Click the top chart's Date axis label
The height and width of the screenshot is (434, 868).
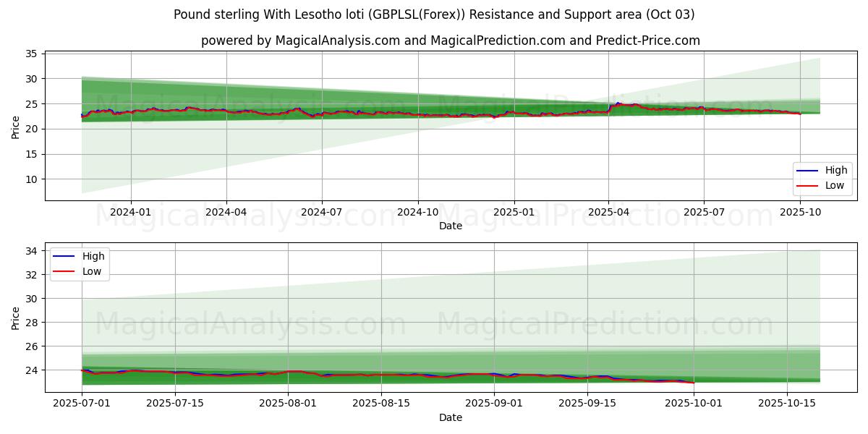click(450, 226)
